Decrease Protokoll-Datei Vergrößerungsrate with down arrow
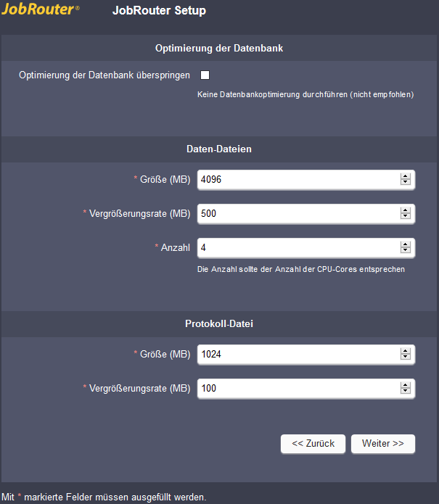The image size is (439, 504). pos(405,391)
